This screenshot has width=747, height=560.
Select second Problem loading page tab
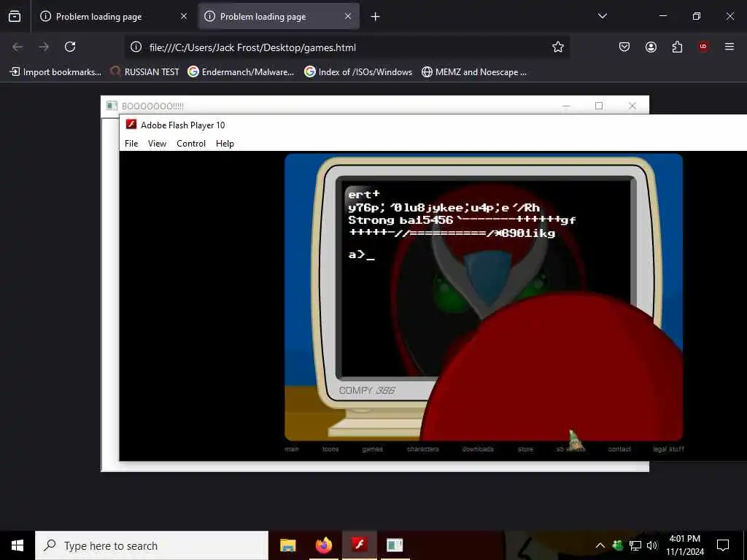pyautogui.click(x=279, y=16)
